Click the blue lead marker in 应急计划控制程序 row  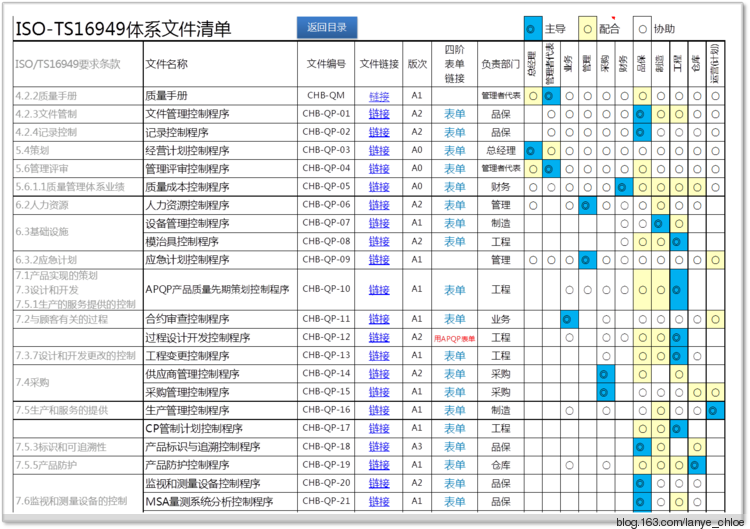coord(587,260)
